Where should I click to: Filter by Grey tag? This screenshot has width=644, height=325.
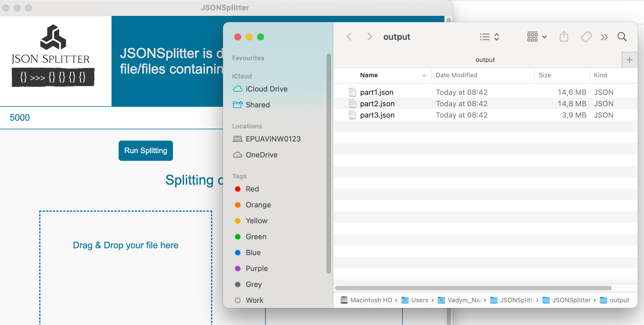248,284
